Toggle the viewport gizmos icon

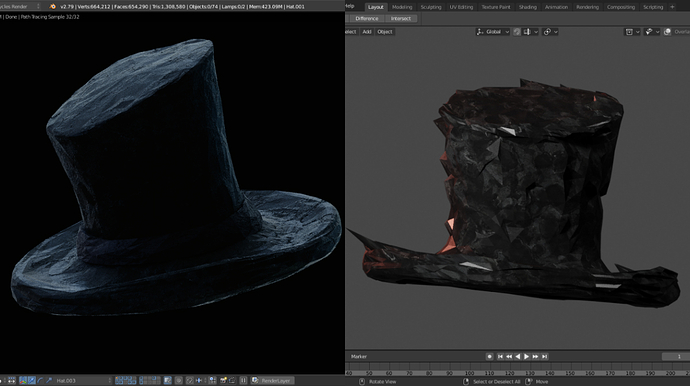(x=649, y=32)
